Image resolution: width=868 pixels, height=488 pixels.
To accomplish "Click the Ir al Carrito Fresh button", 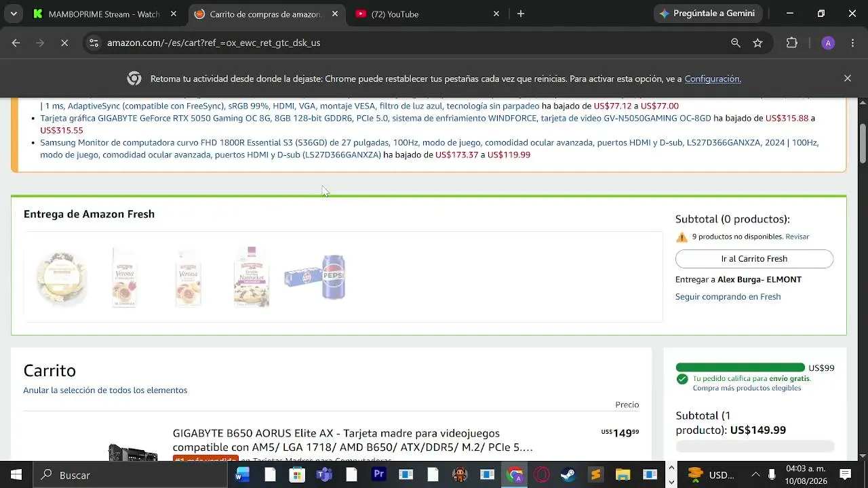I will pos(754,259).
